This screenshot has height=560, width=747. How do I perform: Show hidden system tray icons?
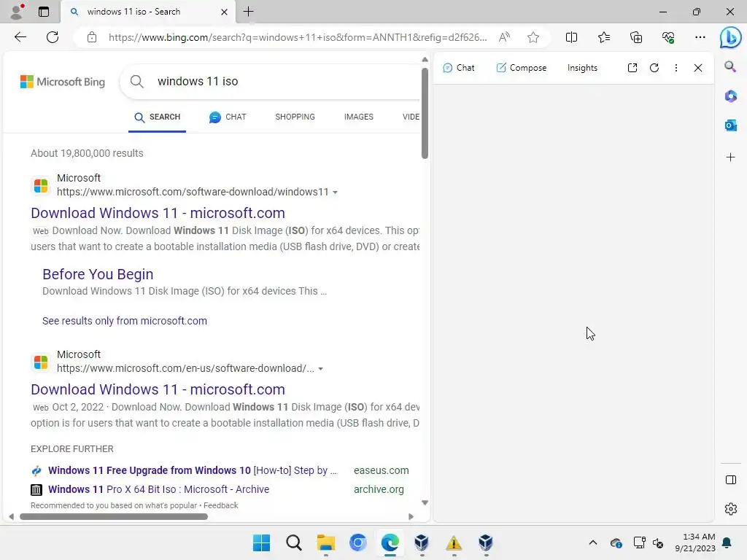point(592,542)
